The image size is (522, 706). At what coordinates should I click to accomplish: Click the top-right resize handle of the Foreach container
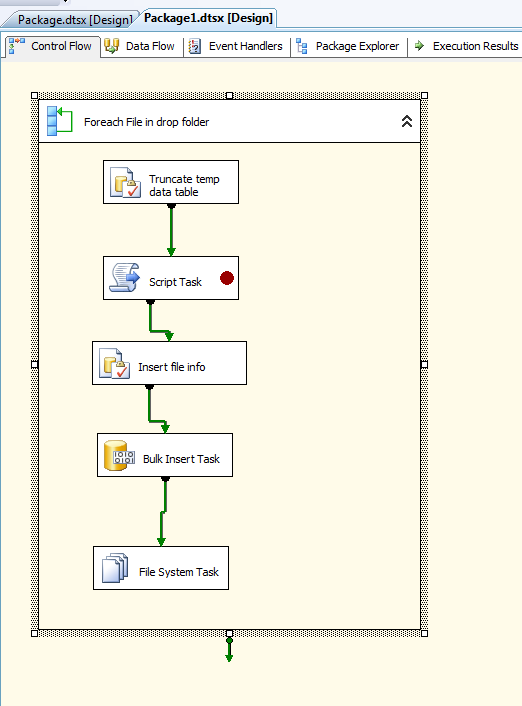tap(424, 95)
